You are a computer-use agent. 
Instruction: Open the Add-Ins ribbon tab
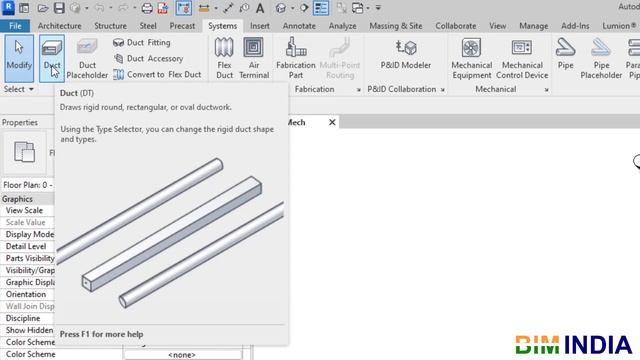point(575,26)
